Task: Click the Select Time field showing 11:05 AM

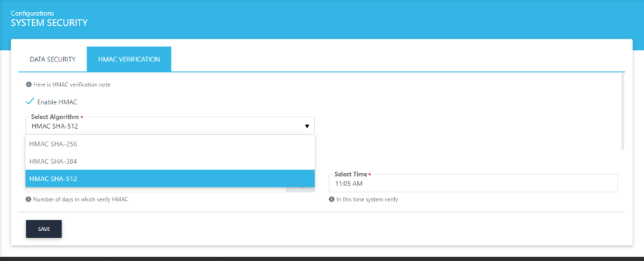Action: (x=473, y=184)
